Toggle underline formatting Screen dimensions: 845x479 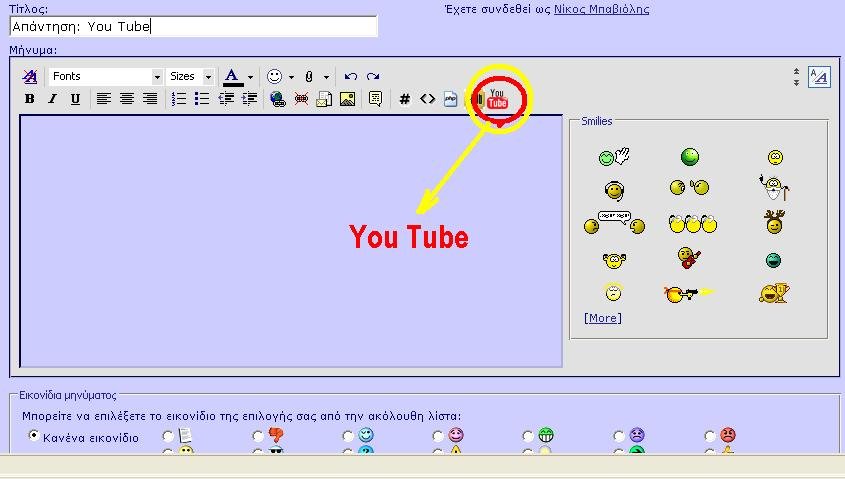pos(75,99)
